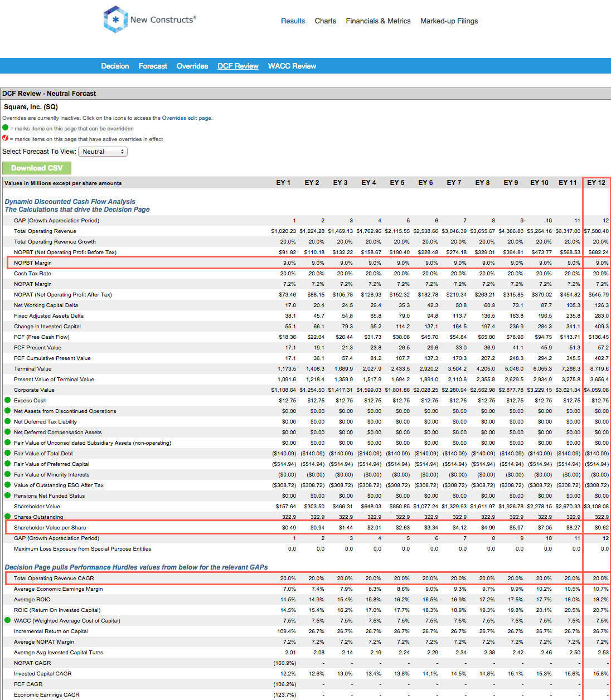Click the EY 1 column header
Image resolution: width=611 pixels, height=700 pixels.
pos(283,183)
